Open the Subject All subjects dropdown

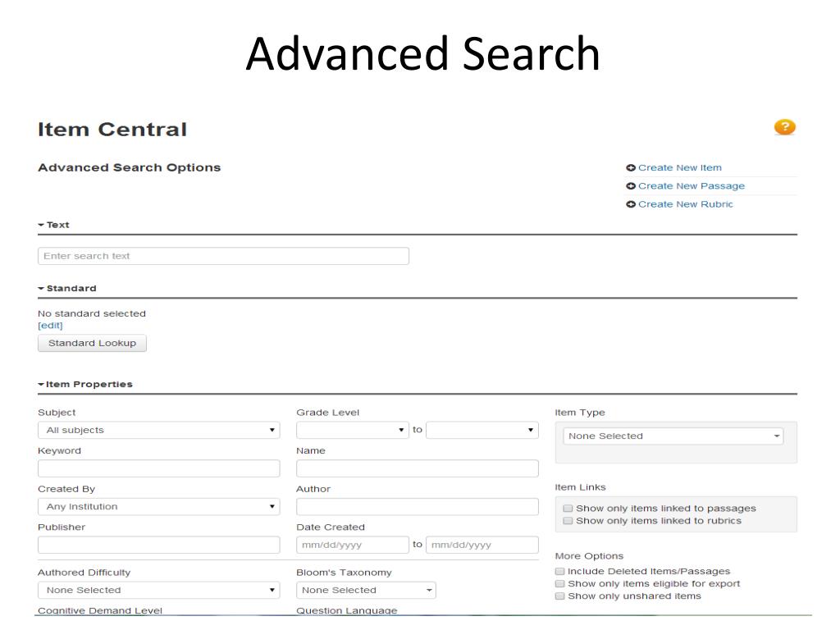(158, 430)
